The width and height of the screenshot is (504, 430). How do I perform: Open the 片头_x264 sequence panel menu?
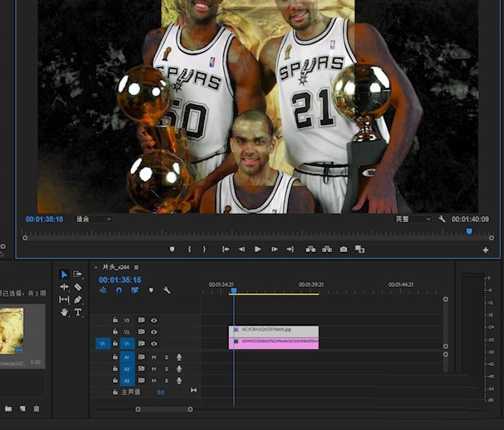[137, 267]
